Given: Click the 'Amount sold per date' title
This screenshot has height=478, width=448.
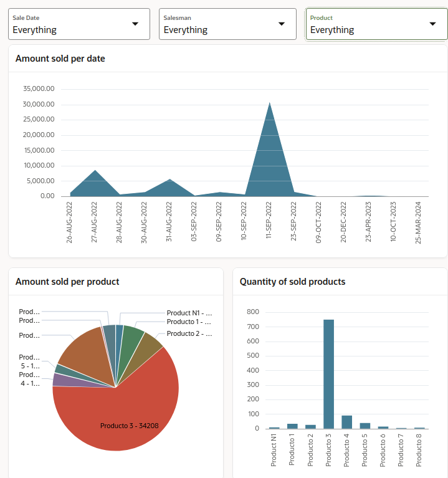Looking at the screenshot, I should pos(60,59).
